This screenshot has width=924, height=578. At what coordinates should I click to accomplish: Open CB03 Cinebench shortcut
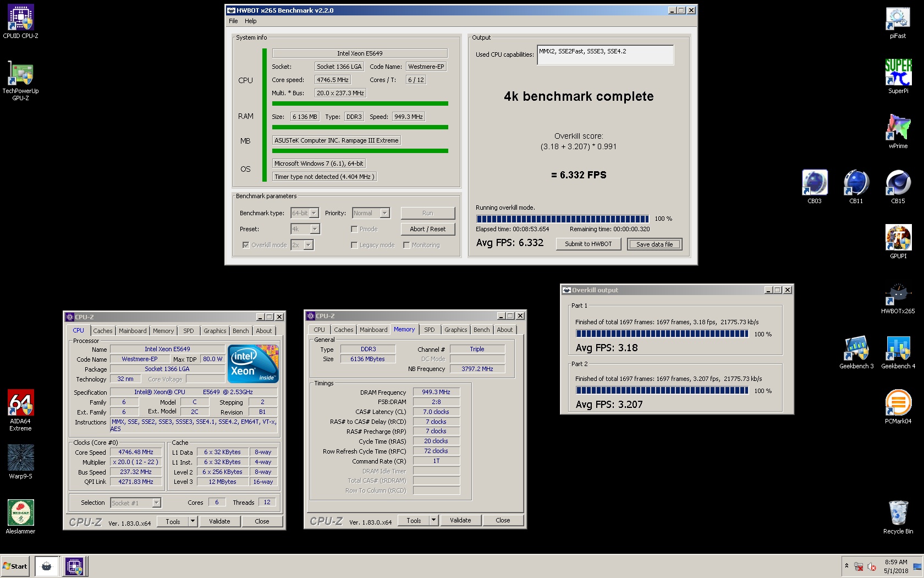tap(814, 187)
